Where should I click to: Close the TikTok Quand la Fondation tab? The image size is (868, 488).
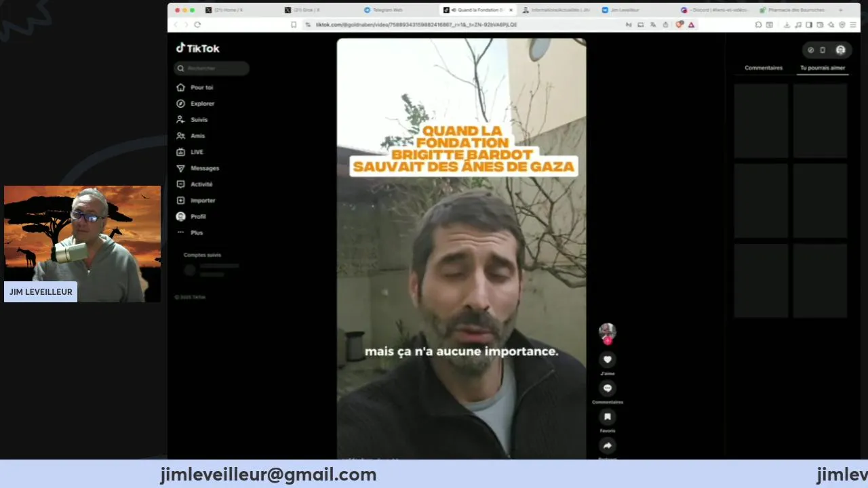pos(511,10)
